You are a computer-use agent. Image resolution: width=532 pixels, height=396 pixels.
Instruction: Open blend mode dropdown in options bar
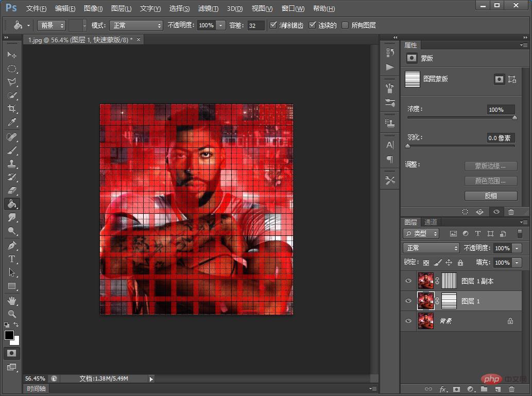(136, 25)
